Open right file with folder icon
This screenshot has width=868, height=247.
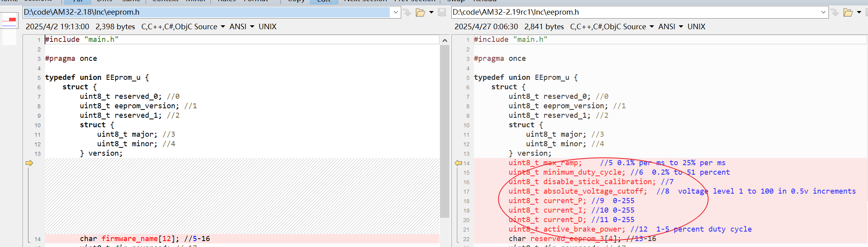coord(848,13)
